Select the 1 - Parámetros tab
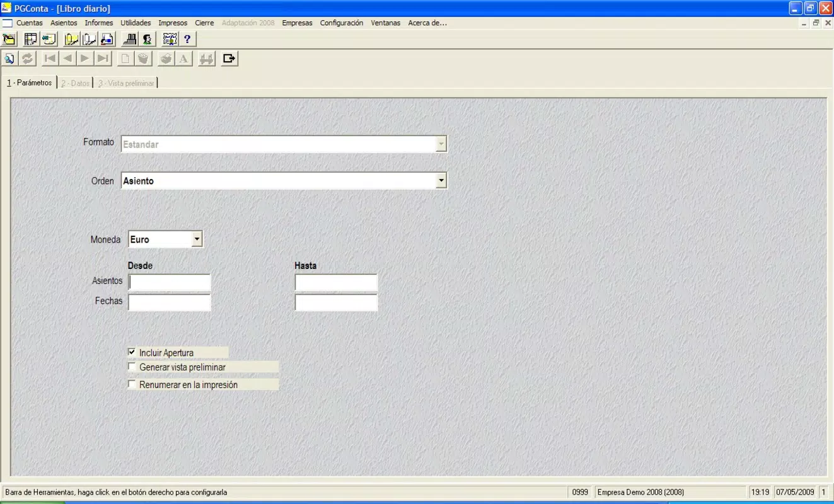This screenshot has width=834, height=504. (29, 83)
